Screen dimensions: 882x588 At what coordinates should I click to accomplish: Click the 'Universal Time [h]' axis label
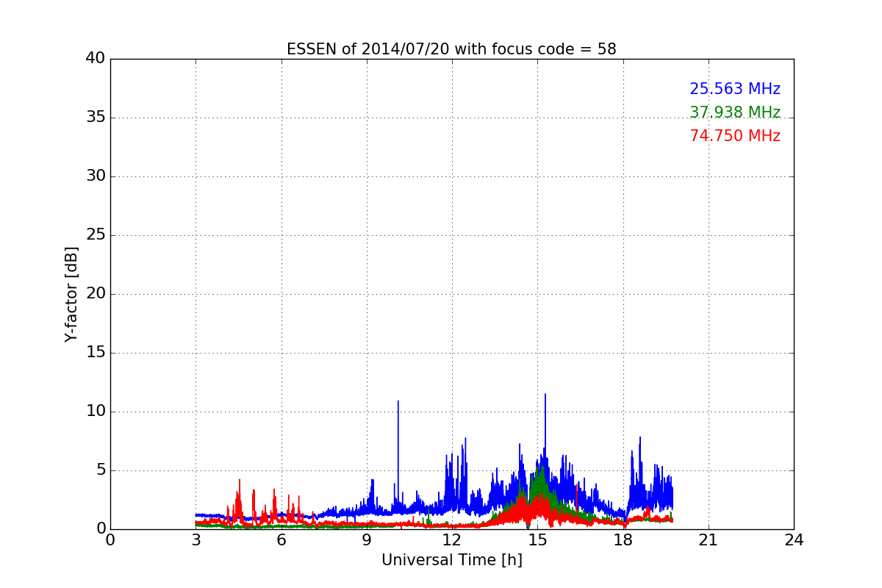(x=452, y=560)
